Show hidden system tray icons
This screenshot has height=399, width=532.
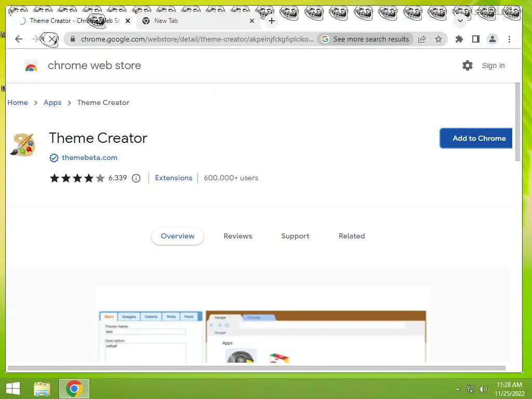458,389
